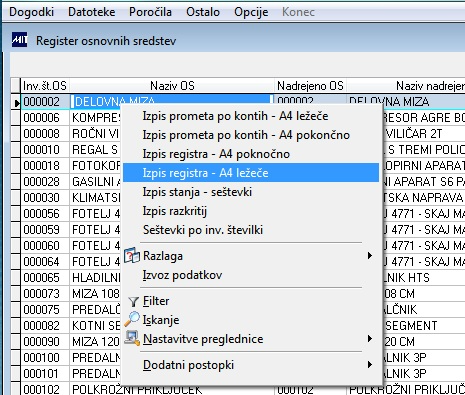Choose highlighted Izpis registra - A4 ležeče
This screenshot has width=465, height=395.
pyautogui.click(x=251, y=173)
